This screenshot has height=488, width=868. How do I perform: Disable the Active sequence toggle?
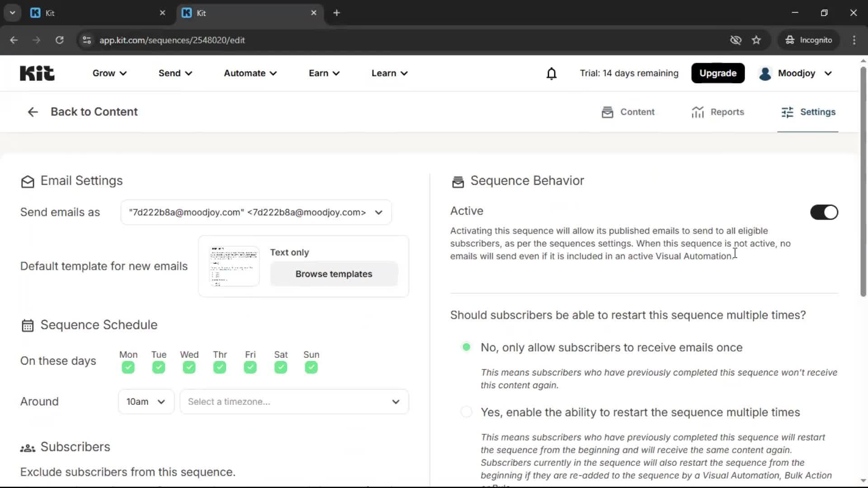(x=824, y=212)
